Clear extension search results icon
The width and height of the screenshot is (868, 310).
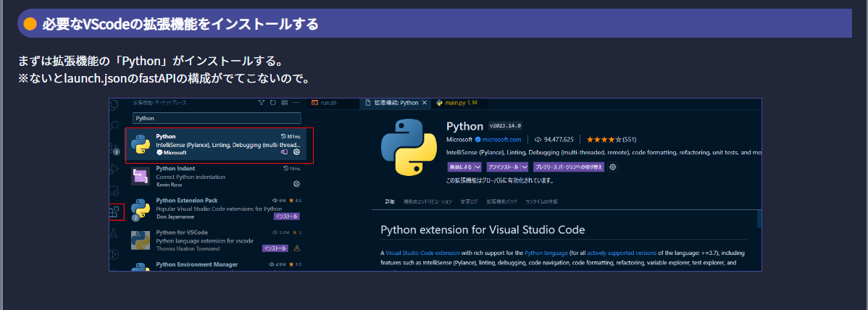coord(285,103)
